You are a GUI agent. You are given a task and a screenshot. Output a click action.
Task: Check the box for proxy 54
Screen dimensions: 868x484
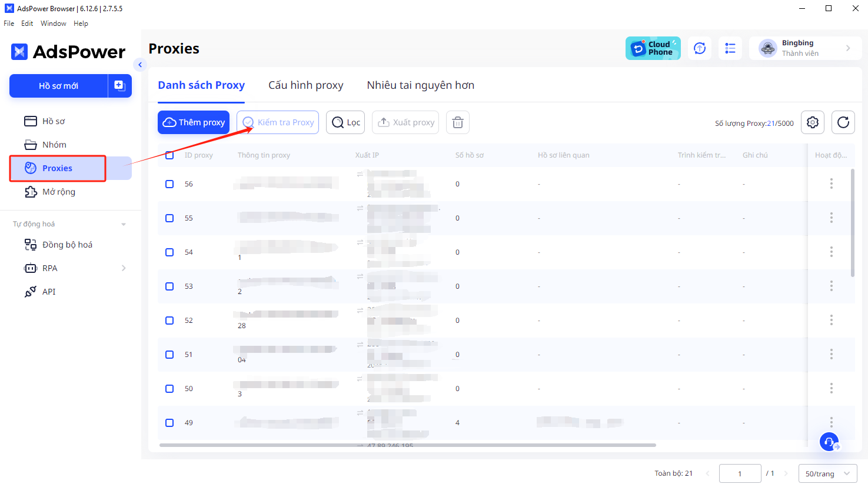pyautogui.click(x=169, y=252)
